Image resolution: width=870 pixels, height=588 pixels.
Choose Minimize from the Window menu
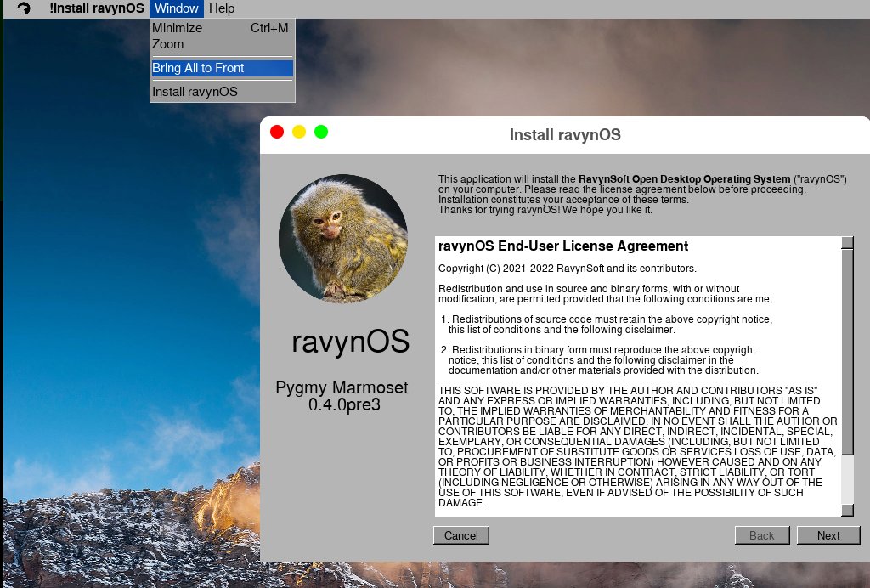[x=178, y=28]
